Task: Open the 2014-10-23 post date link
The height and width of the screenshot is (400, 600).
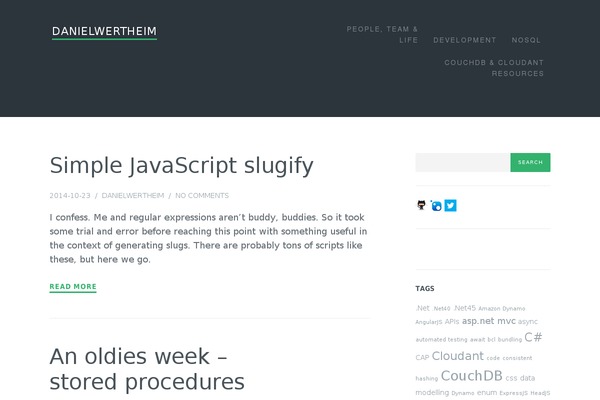Action: (x=70, y=196)
